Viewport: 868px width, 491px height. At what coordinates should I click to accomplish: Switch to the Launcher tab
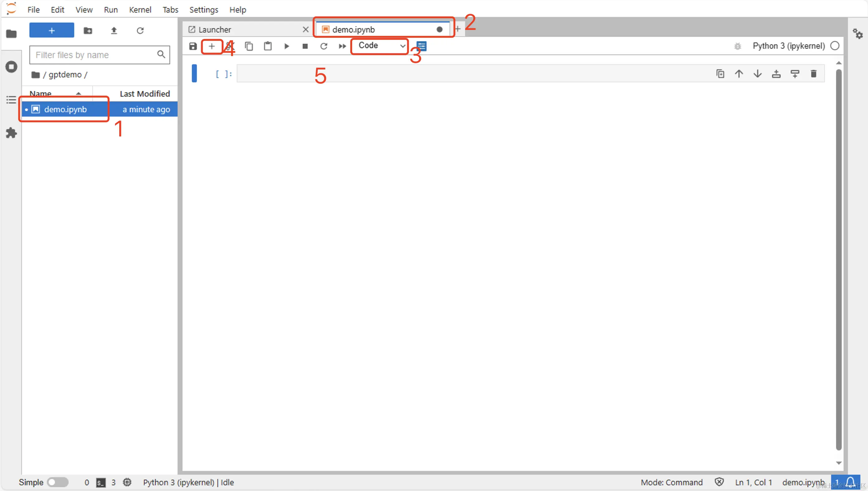click(215, 30)
